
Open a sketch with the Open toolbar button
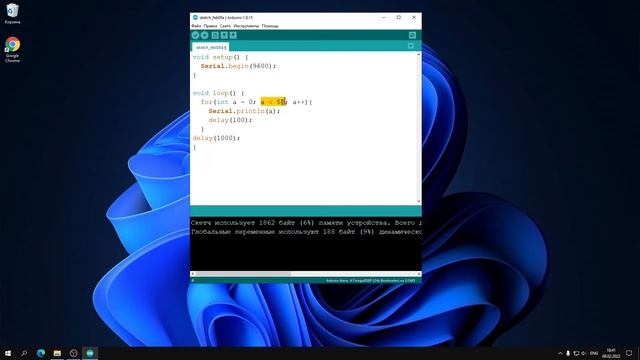224,36
